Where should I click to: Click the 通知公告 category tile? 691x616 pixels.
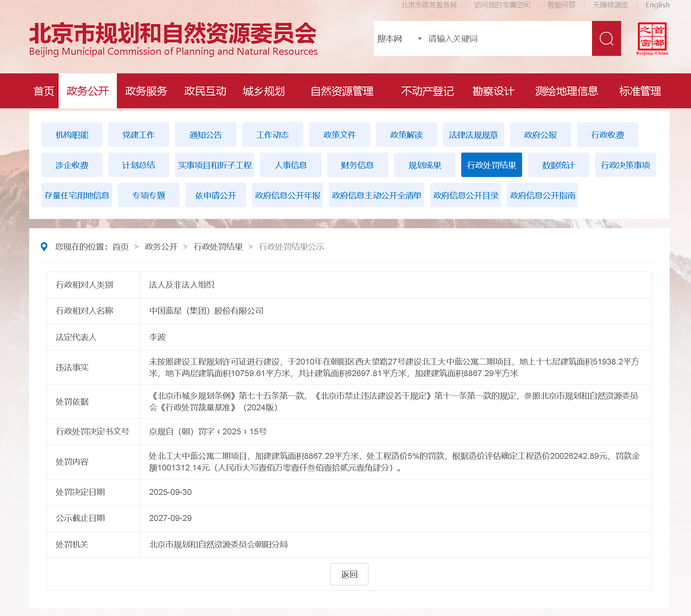[x=205, y=135]
